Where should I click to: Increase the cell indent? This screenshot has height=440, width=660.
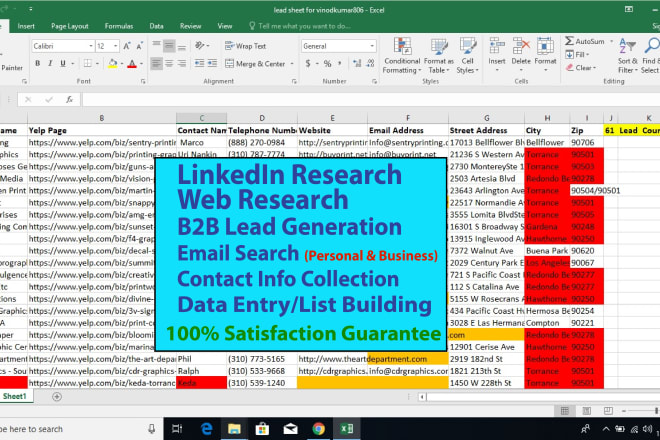(x=212, y=64)
